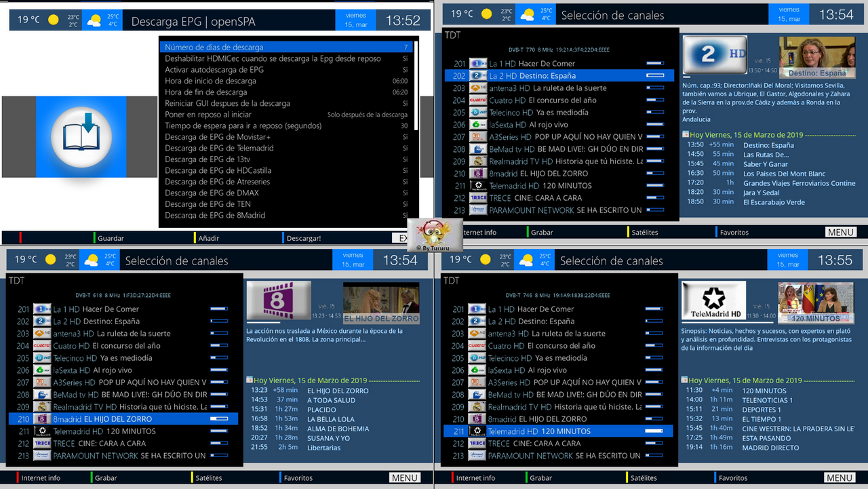Click Telecinco HD logo in screen with La 2 highlighted
This screenshot has width=868, height=489.
pyautogui.click(x=478, y=113)
